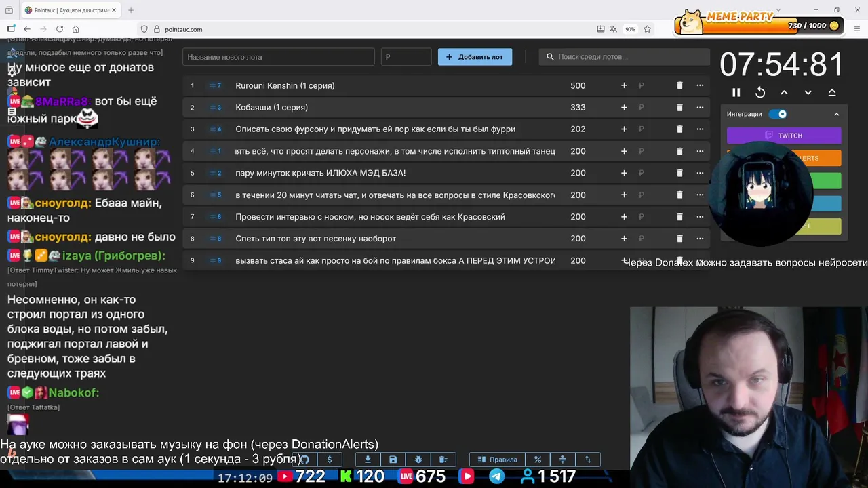Screen dimensions: 868x488
Task: Open more options for фурсону lot
Action: point(700,129)
